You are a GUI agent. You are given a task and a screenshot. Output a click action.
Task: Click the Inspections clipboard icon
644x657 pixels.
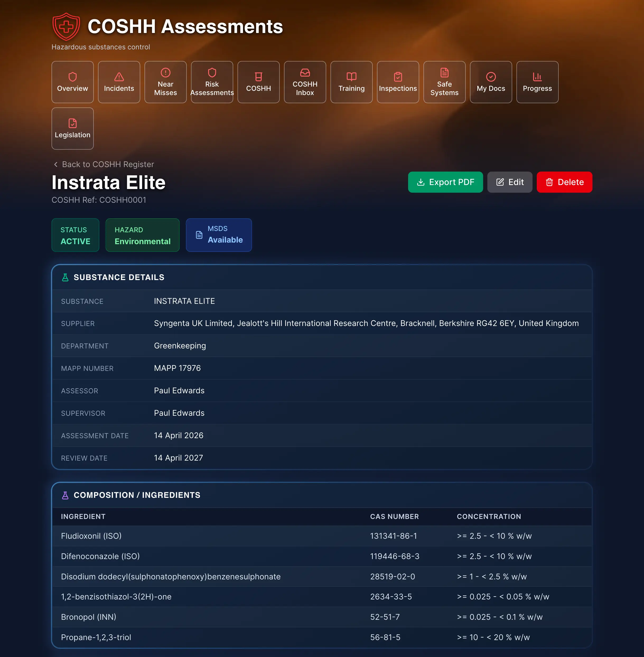click(x=398, y=77)
